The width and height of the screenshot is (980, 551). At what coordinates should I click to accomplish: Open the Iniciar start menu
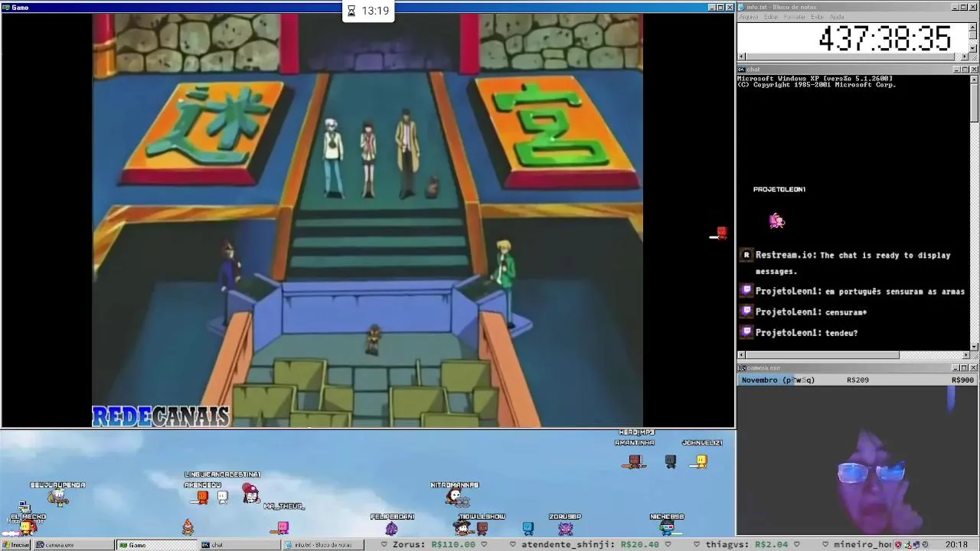15,545
